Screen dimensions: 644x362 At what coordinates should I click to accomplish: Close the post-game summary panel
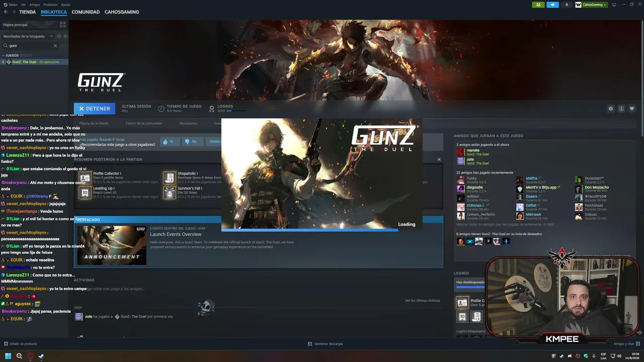pyautogui.click(x=439, y=159)
